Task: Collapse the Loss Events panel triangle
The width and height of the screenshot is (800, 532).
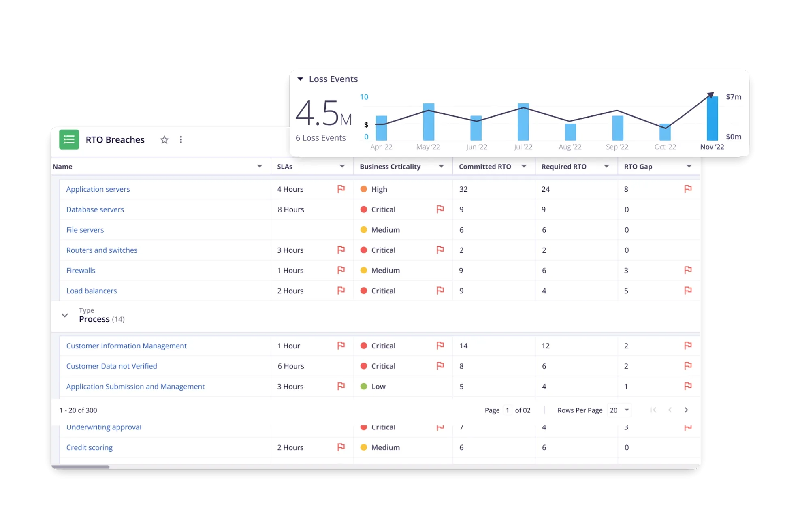Action: tap(300, 79)
